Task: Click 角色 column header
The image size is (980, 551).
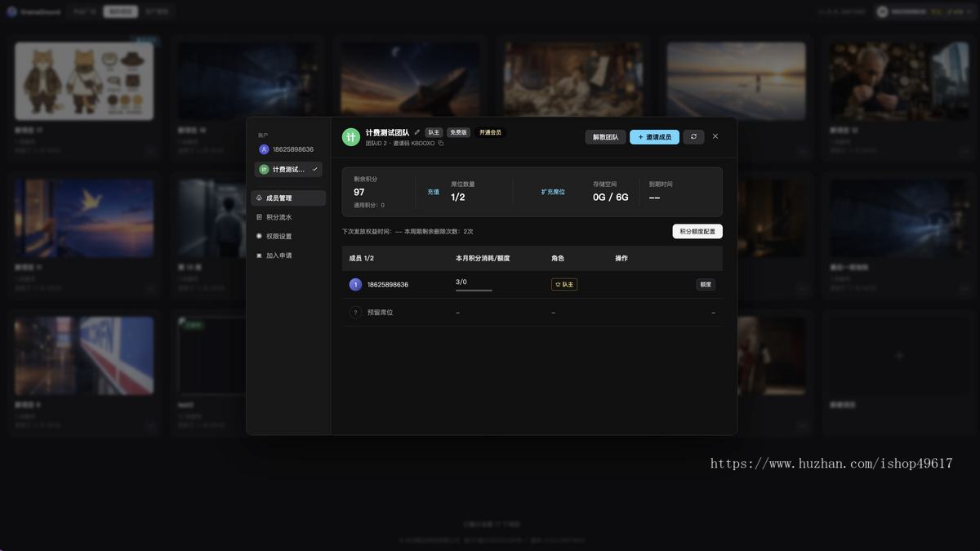Action: tap(558, 258)
